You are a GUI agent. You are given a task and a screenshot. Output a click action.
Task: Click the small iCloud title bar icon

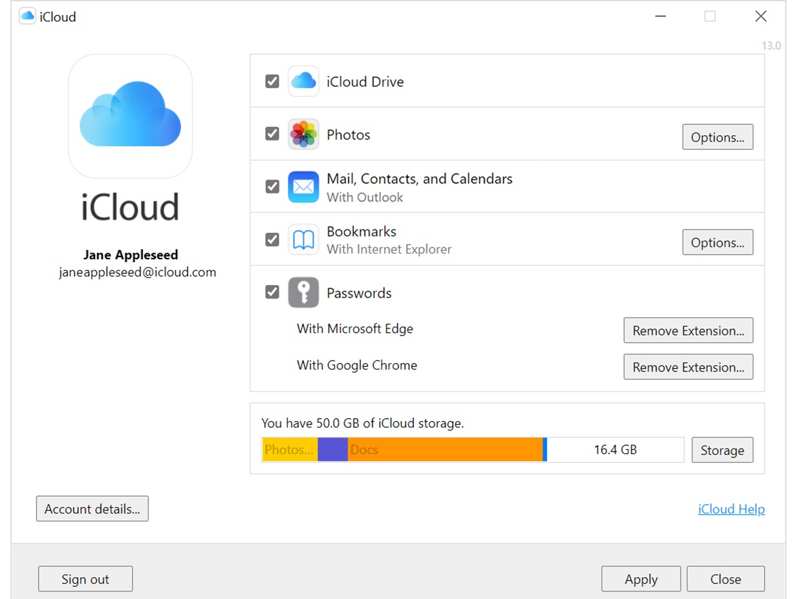click(x=27, y=16)
